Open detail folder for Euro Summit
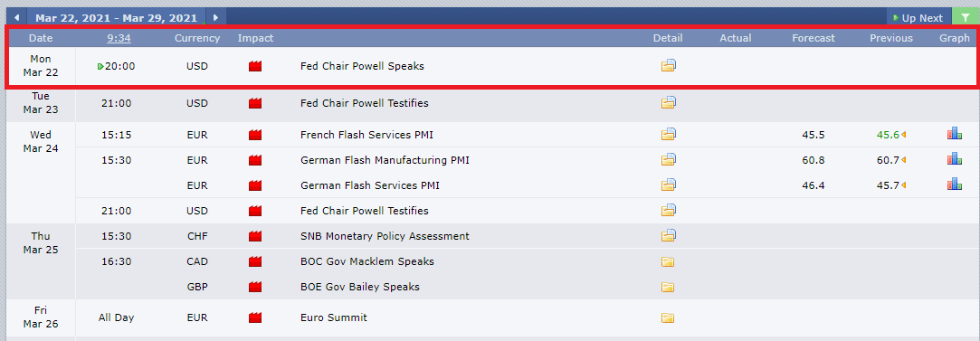This screenshot has height=341, width=980. tap(668, 317)
